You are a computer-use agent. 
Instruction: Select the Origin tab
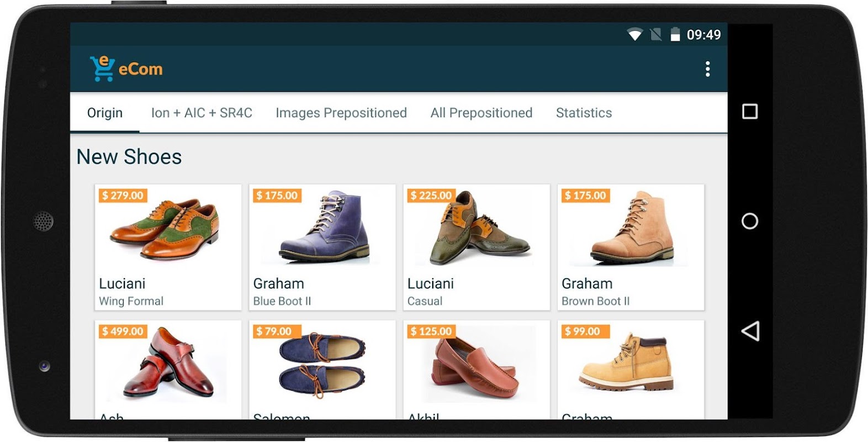(x=105, y=113)
